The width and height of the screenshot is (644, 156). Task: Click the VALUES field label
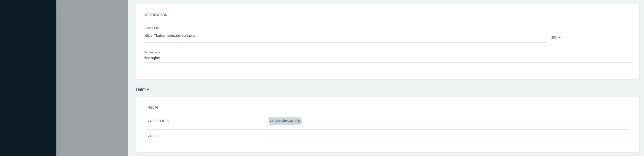tap(154, 136)
